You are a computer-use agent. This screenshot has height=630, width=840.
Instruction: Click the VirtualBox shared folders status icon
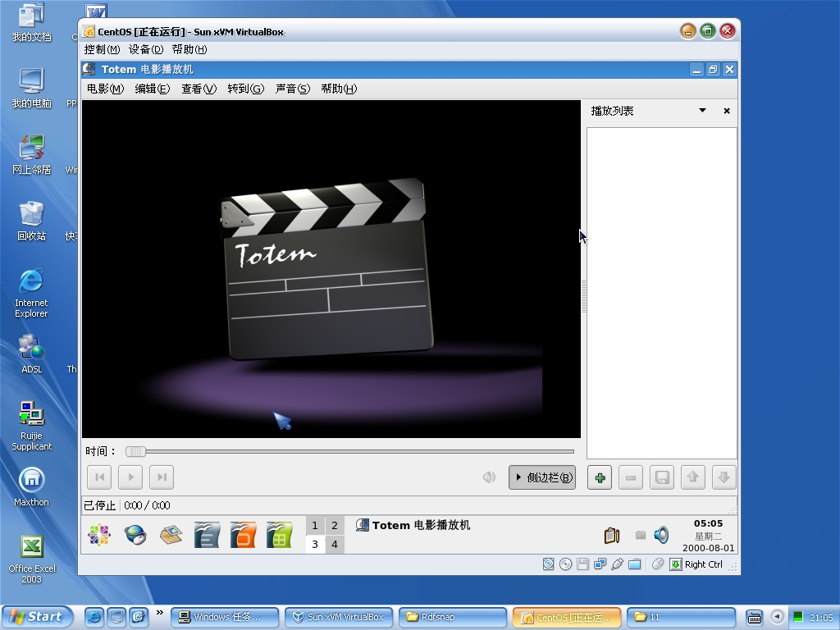coord(635,564)
